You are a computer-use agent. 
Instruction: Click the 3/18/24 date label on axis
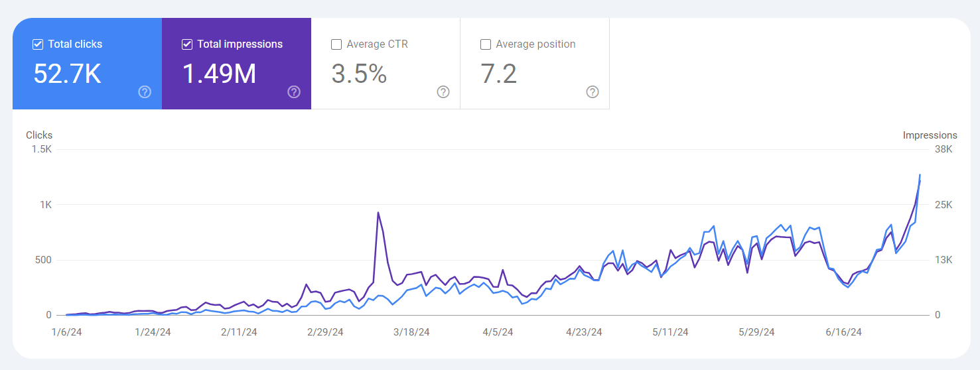[412, 332]
